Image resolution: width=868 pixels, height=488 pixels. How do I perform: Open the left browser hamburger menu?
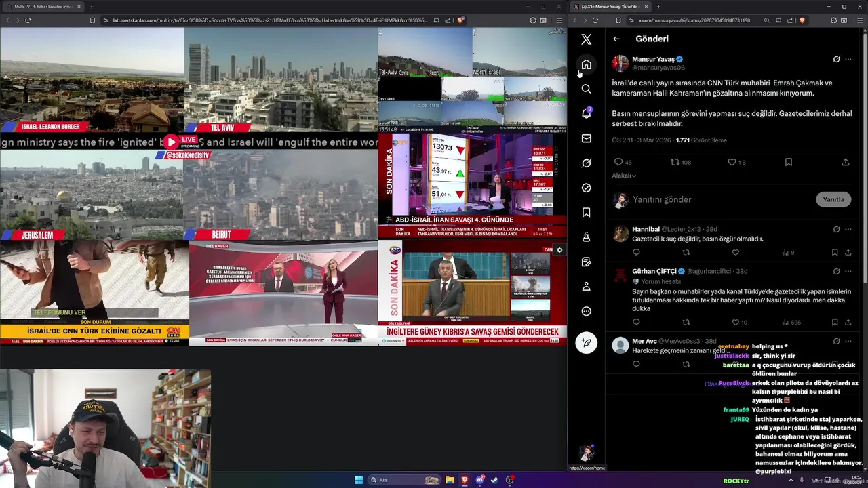(558, 20)
